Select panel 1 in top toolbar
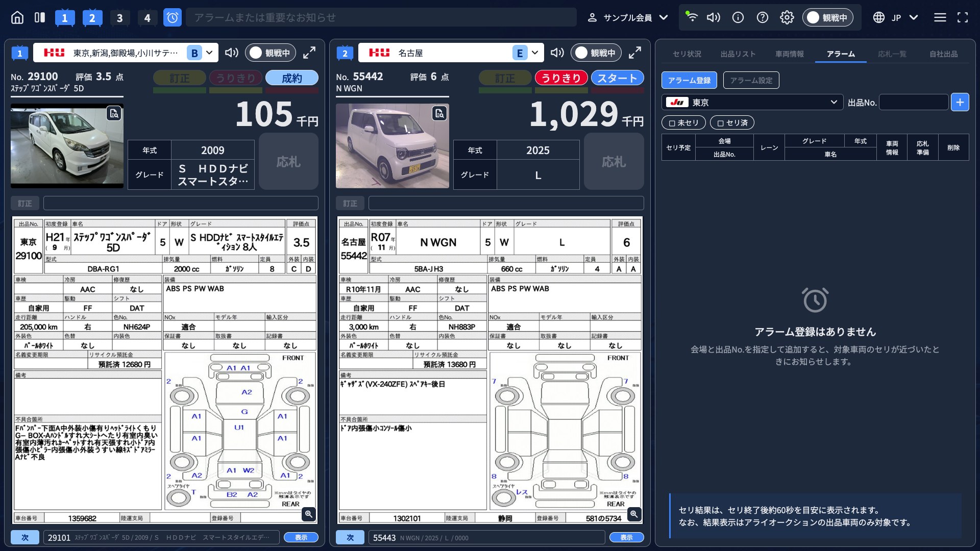Image resolution: width=980 pixels, height=551 pixels. click(x=64, y=18)
